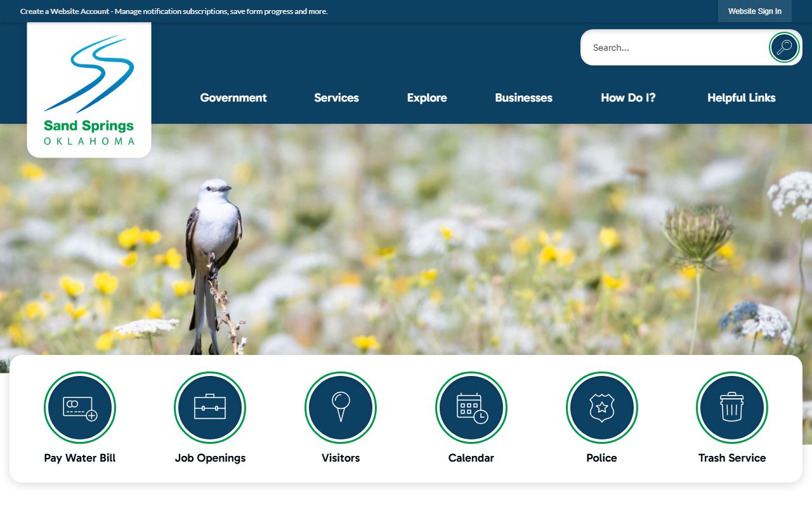Select the Businesses menu item
812x508 pixels.
tap(523, 98)
